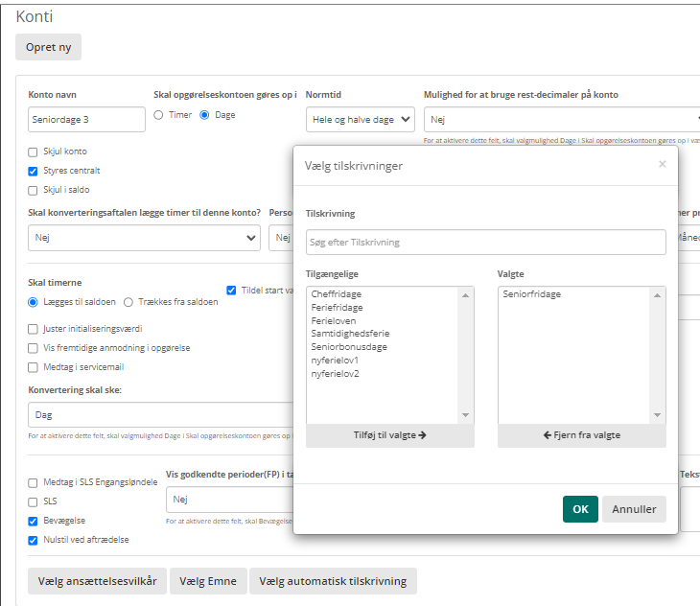Toggle the Styres centralt checkbox

click(34, 171)
